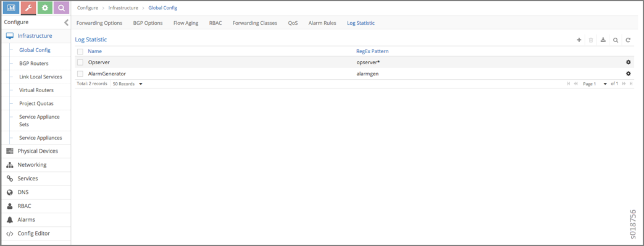
Task: Check the AlarmGenerator row checkbox
Action: [80, 74]
